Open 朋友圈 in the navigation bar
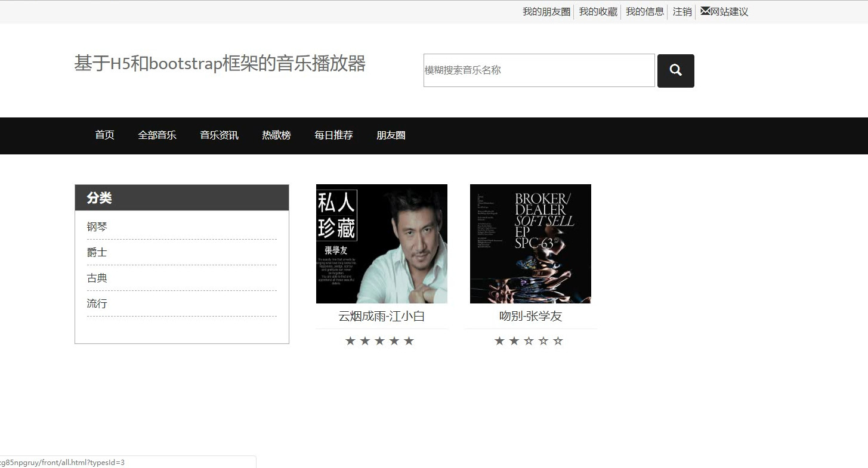The image size is (868, 468). pos(391,135)
